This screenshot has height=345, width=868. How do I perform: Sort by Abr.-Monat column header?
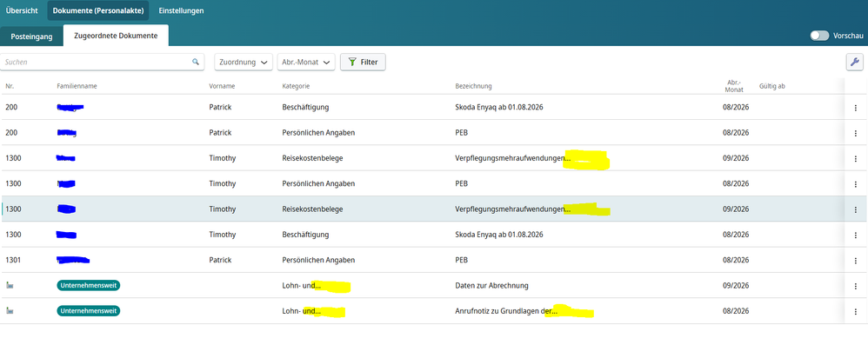pos(735,86)
